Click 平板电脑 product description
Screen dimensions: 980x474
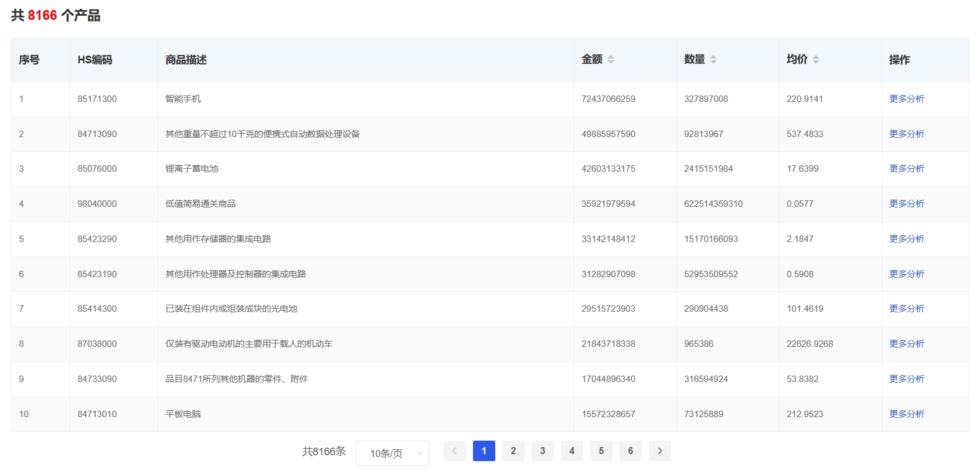click(x=183, y=414)
